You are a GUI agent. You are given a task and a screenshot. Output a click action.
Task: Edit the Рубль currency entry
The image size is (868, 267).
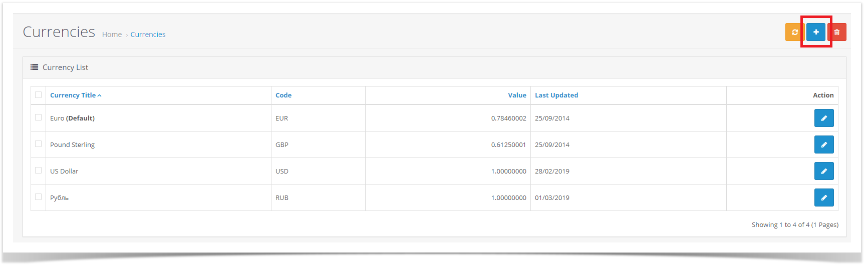click(824, 197)
